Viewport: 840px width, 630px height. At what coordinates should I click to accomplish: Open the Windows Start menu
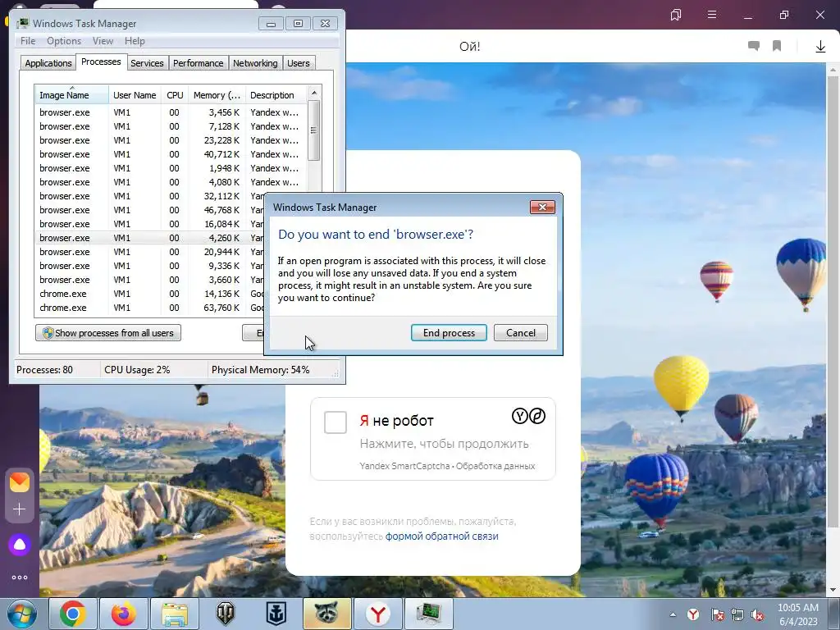click(x=22, y=614)
